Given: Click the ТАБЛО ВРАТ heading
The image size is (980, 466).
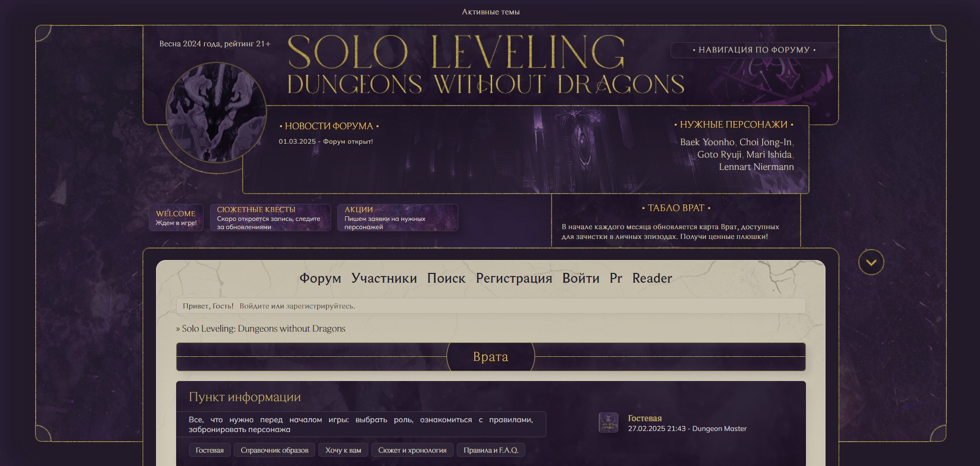Looking at the screenshot, I should [x=676, y=208].
